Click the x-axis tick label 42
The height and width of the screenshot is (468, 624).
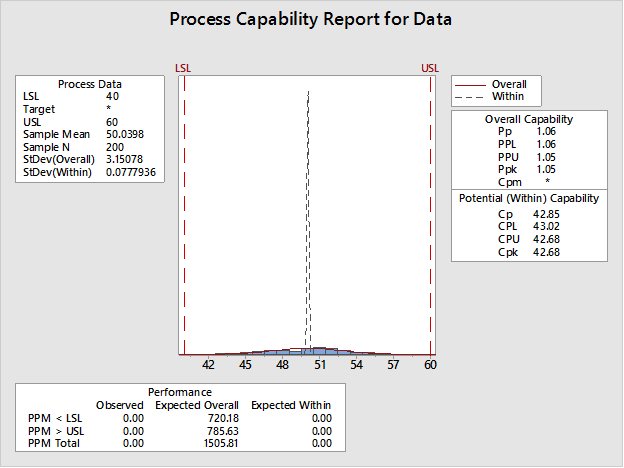pos(209,366)
